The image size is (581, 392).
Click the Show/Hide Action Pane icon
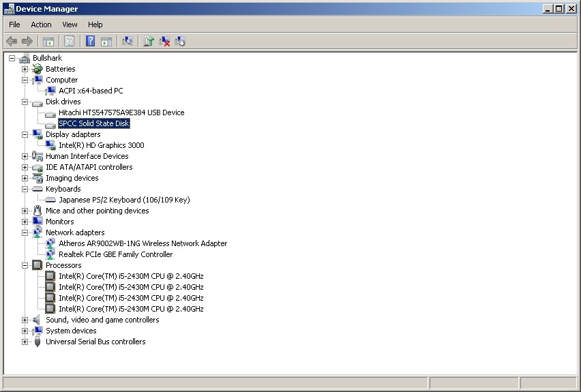point(106,42)
